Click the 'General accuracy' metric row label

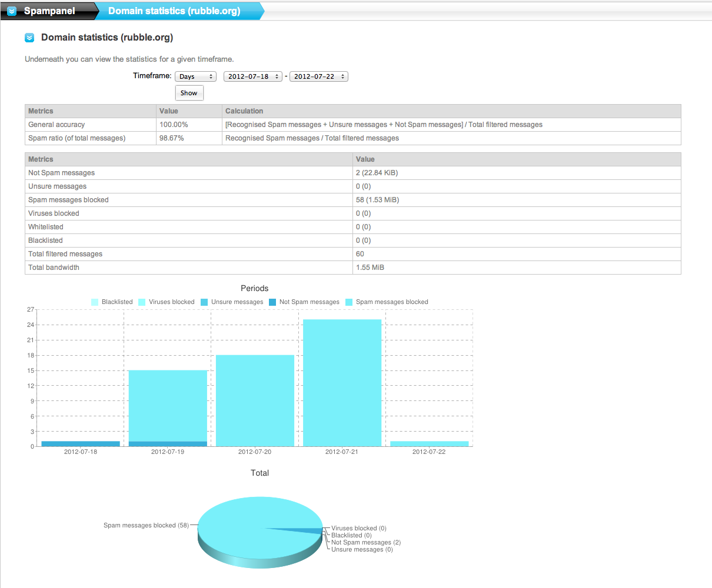[x=56, y=125]
